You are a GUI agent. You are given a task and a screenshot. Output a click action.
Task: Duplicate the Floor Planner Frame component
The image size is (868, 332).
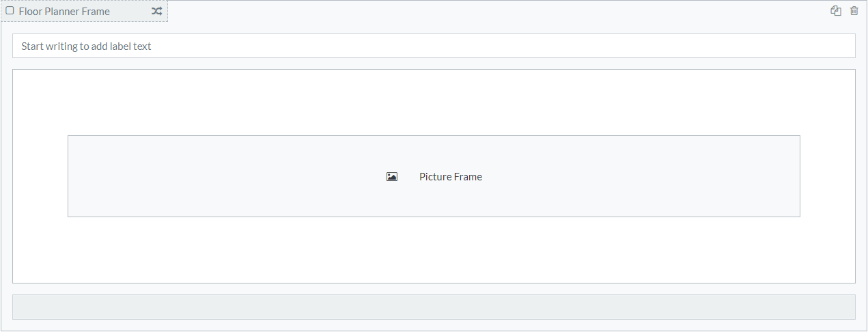click(x=835, y=11)
